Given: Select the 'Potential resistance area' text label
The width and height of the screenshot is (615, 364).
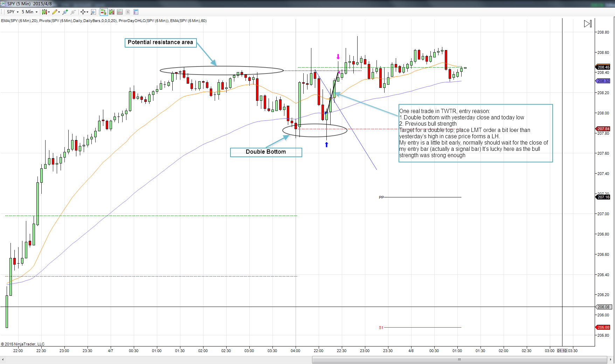Looking at the screenshot, I should click(161, 42).
